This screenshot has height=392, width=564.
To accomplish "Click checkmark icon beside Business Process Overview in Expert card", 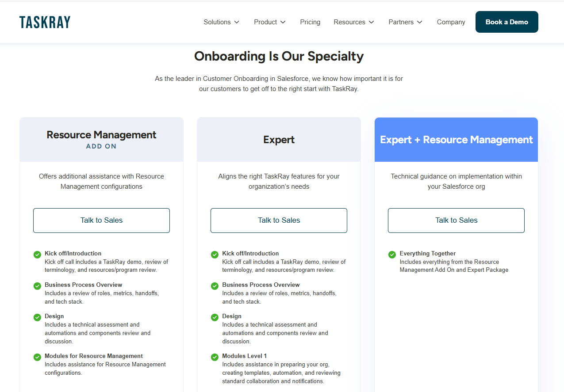I will coord(215,286).
